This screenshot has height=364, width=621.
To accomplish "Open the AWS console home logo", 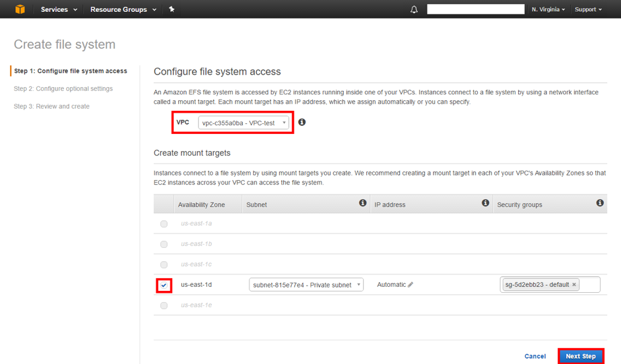I will coord(20,9).
